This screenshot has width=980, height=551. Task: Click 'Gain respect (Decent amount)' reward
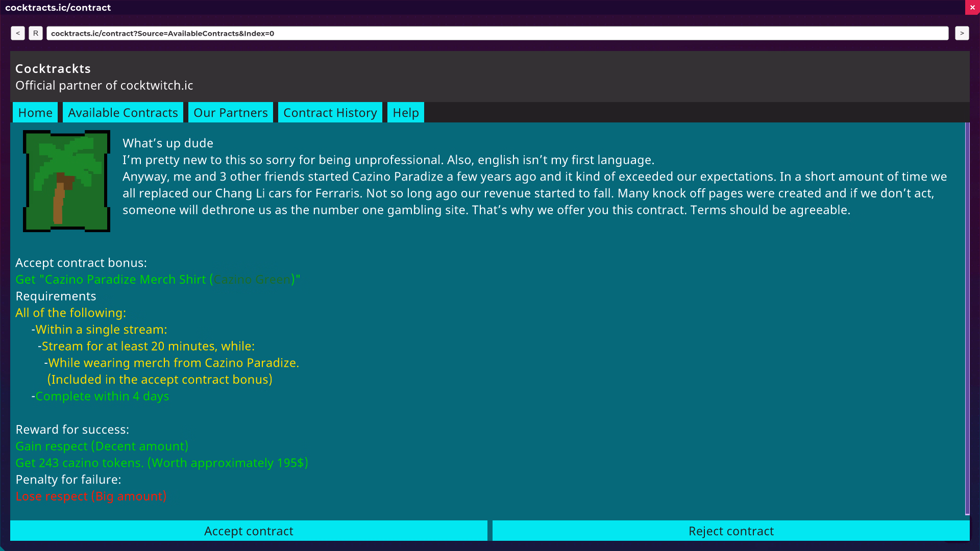(x=102, y=446)
